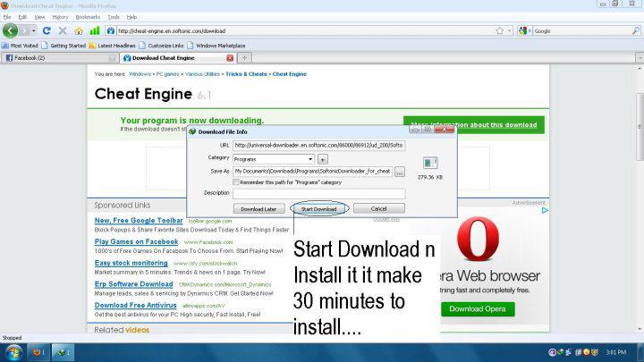Follow the Tricks & Cheats breadcrumb link
The width and height of the screenshot is (644, 362).
(x=246, y=74)
